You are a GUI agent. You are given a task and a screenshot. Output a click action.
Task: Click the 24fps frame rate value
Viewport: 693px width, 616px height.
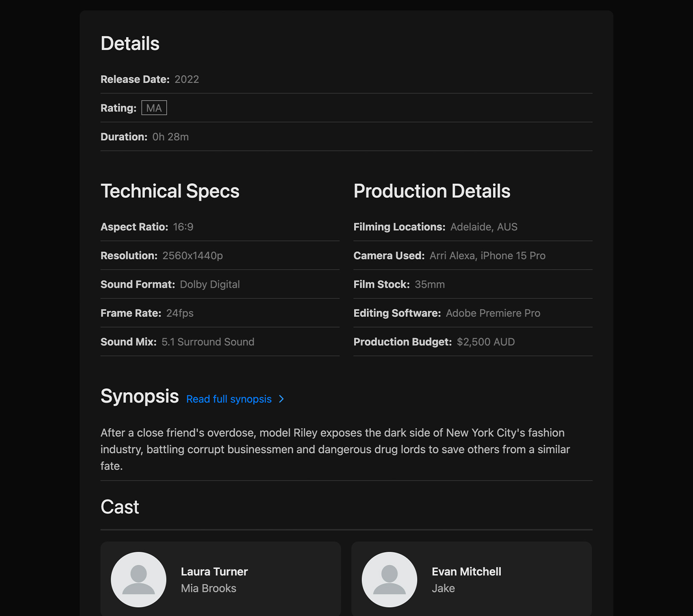point(180,313)
